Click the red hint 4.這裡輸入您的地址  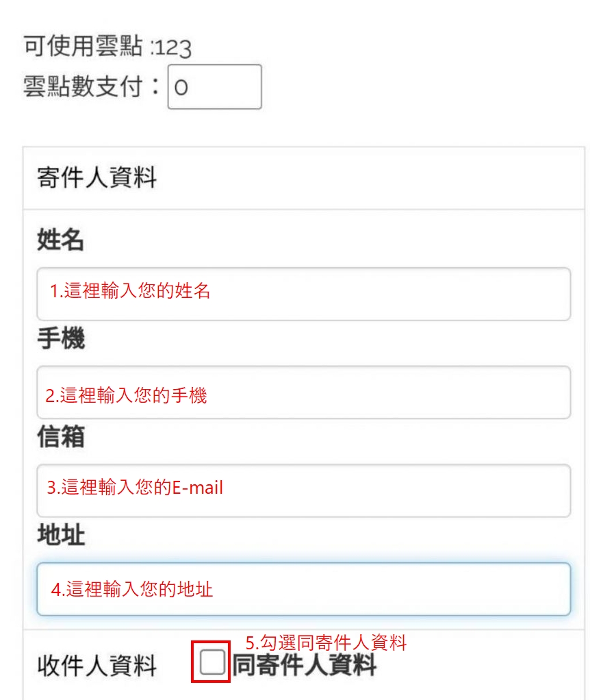click(132, 589)
